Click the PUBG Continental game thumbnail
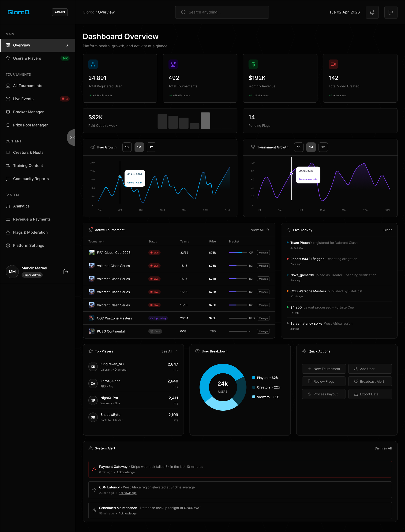Image resolution: width=405 pixels, height=532 pixels. [x=92, y=331]
